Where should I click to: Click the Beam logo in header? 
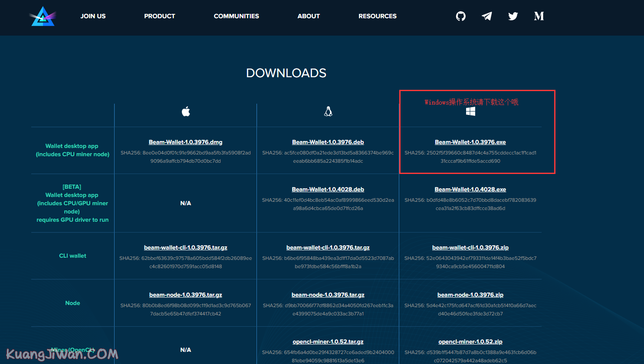[x=43, y=16]
